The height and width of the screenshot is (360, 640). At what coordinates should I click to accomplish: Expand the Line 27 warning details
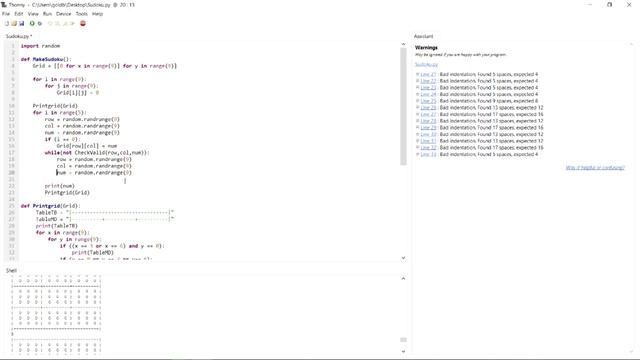(x=418, y=114)
